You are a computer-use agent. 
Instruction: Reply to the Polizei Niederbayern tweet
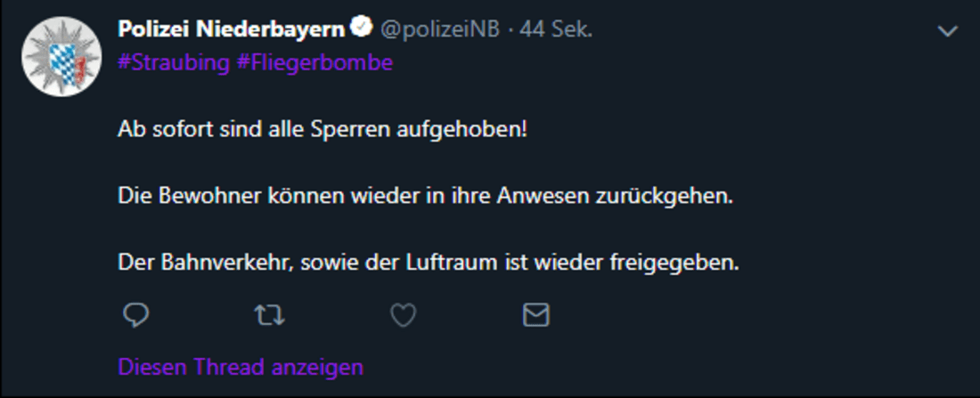pyautogui.click(x=134, y=314)
